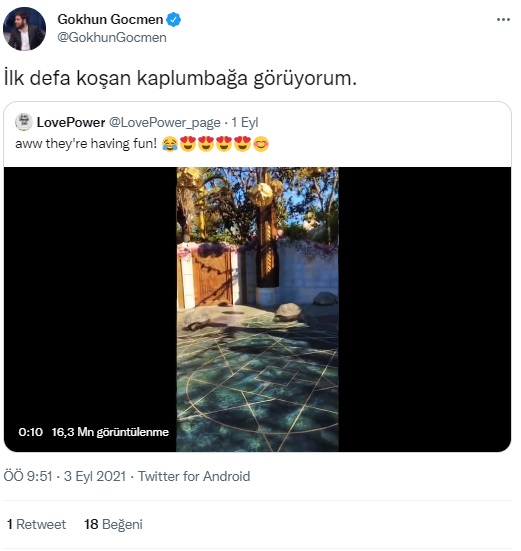Screen dimensions: 521x551
Task: View the 18 Beğeni likes list
Action: click(x=113, y=524)
